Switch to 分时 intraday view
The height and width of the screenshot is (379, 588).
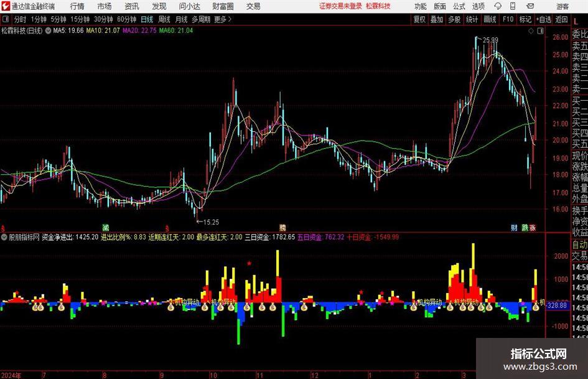[21, 19]
